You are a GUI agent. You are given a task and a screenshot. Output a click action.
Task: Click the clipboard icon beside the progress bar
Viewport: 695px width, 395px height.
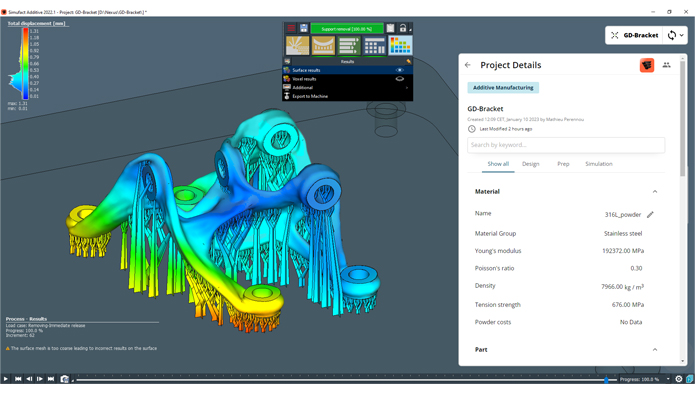pyautogui.click(x=390, y=28)
